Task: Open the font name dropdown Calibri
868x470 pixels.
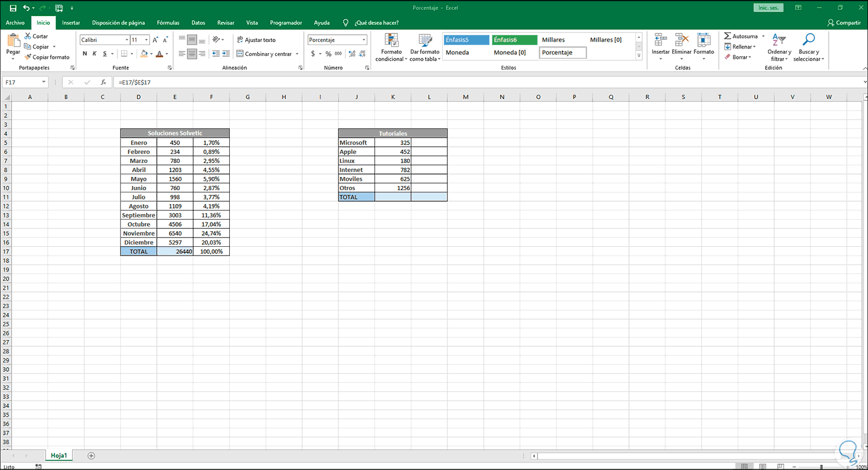Action: [x=127, y=40]
